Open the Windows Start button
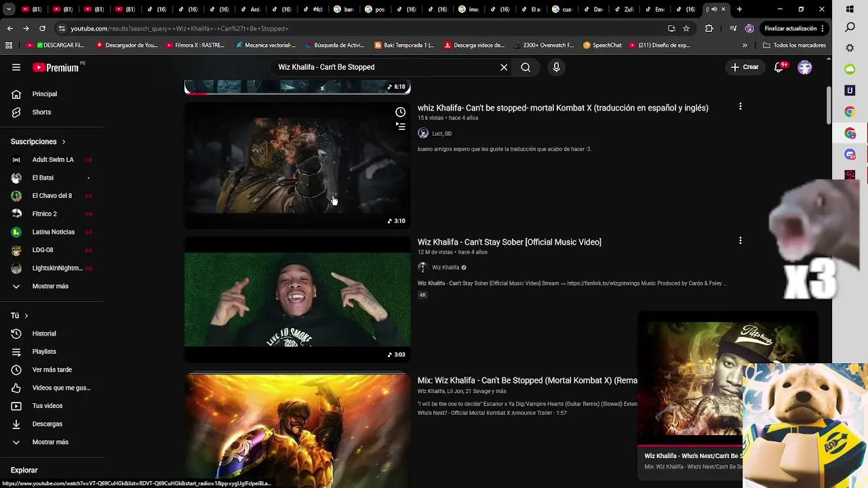This screenshot has height=488, width=868. (850, 9)
